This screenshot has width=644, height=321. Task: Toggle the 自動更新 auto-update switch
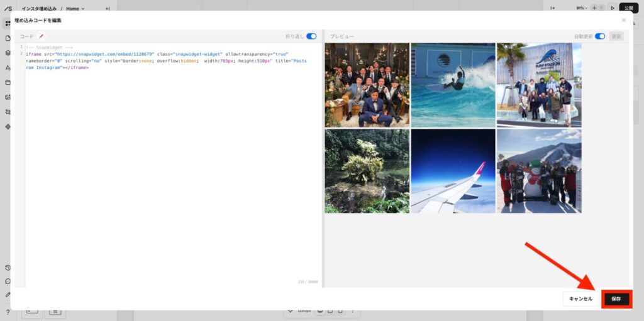pyautogui.click(x=600, y=36)
